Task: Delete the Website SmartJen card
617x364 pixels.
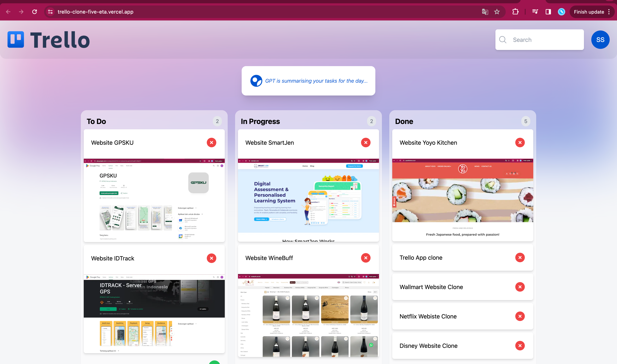Action: [x=366, y=143]
